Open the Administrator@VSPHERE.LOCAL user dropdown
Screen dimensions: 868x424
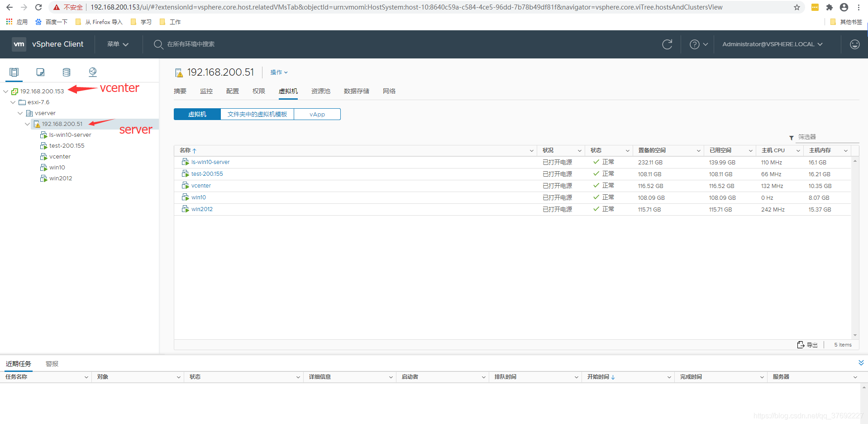pos(772,44)
